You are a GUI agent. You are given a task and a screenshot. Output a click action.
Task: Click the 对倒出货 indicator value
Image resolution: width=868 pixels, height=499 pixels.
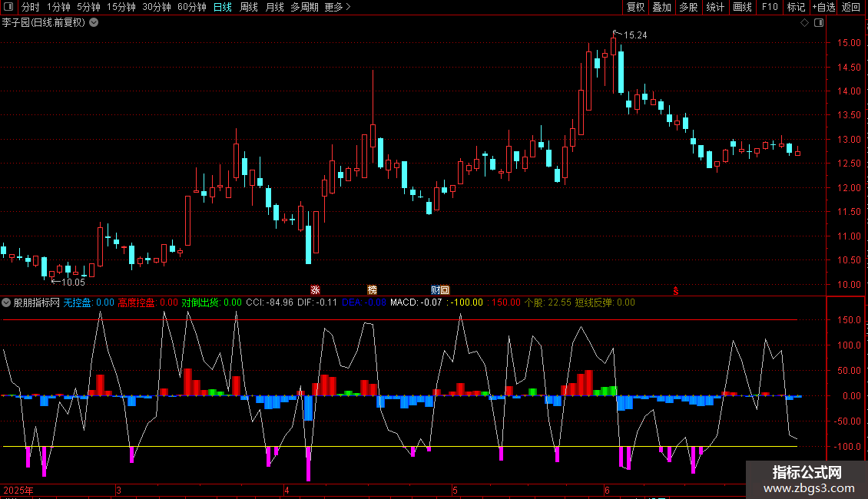[x=211, y=302]
